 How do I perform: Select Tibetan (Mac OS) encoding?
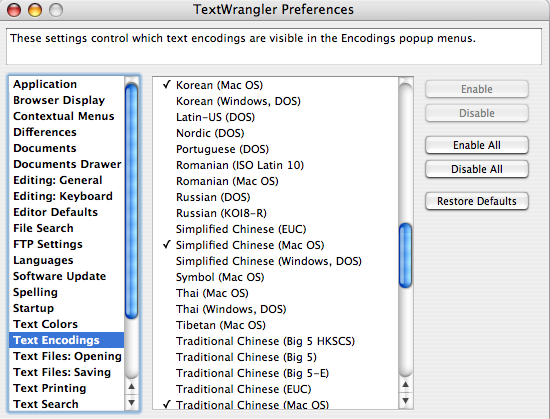276,325
